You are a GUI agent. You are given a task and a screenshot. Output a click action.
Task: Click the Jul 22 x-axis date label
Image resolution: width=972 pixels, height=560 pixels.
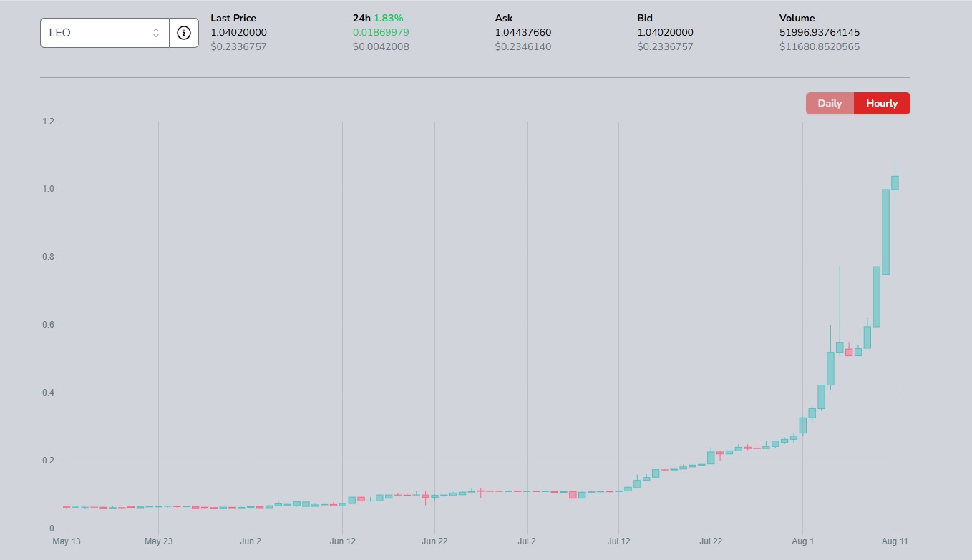tap(711, 541)
